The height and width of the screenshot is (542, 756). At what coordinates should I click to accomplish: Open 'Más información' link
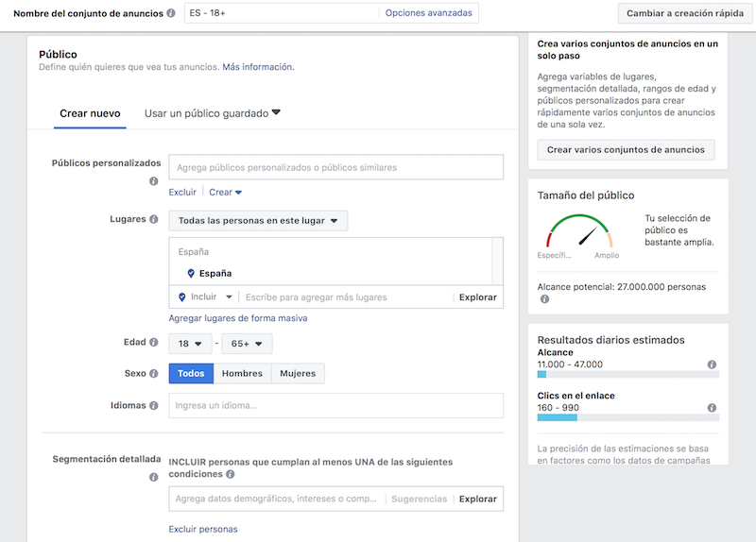pyautogui.click(x=258, y=67)
